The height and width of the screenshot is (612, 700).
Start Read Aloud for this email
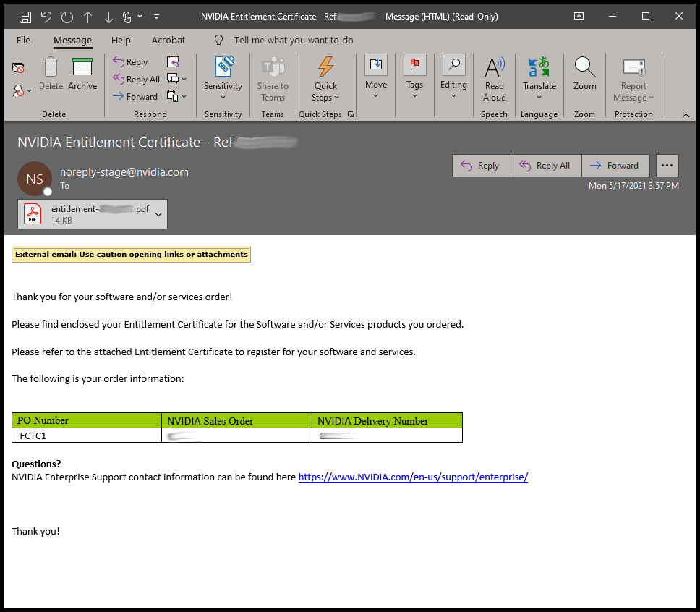pyautogui.click(x=495, y=79)
